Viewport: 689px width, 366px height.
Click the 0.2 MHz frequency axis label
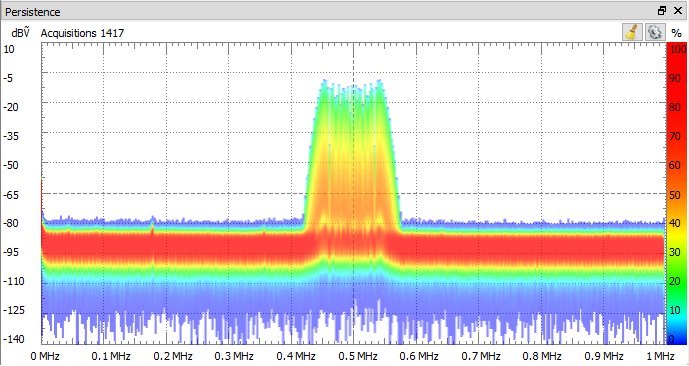[x=173, y=355]
